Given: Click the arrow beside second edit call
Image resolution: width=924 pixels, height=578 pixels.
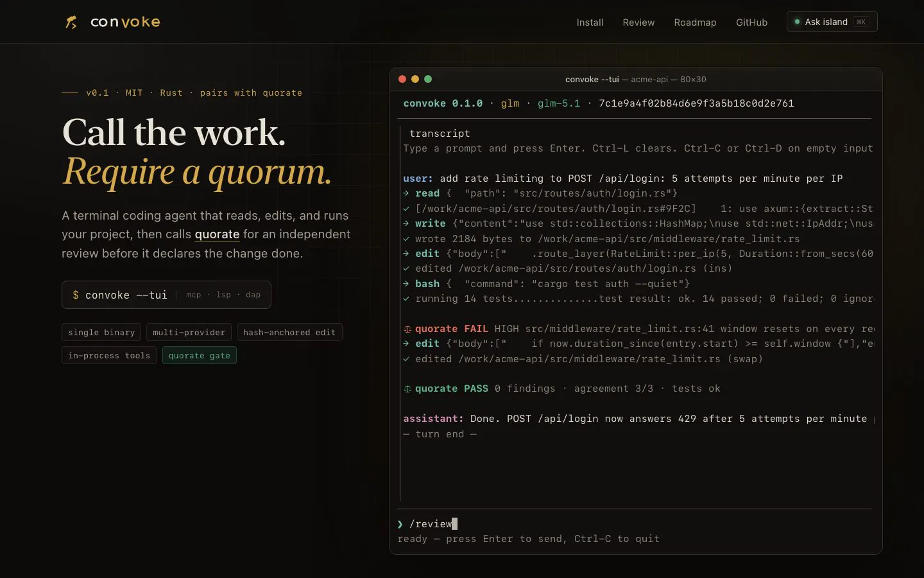Looking at the screenshot, I should point(406,344).
